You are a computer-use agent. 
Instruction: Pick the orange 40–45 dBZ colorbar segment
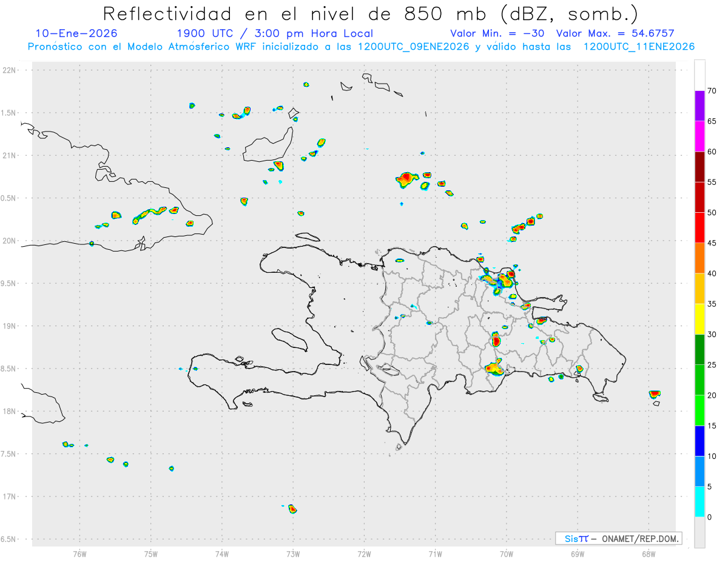(699, 258)
